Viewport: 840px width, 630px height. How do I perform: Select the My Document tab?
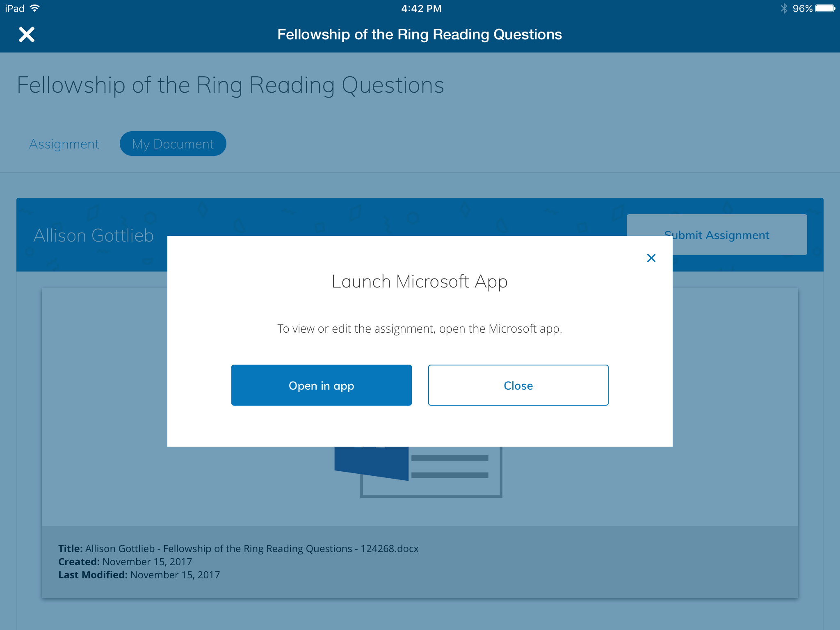pyautogui.click(x=173, y=144)
